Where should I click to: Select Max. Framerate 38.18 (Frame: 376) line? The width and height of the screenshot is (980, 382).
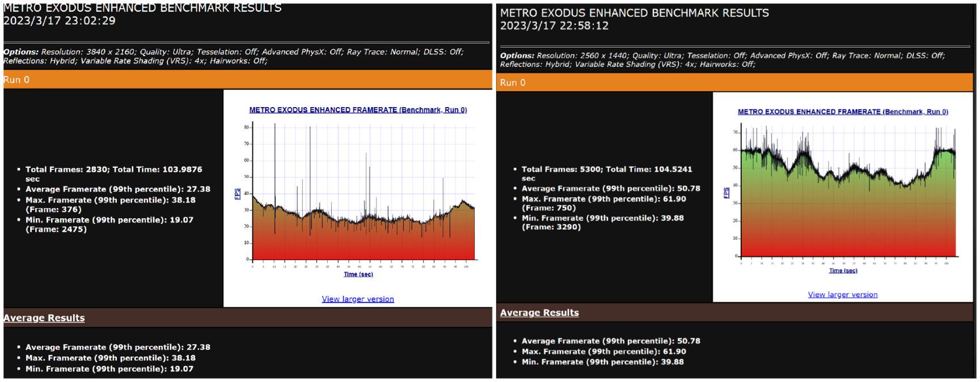click(x=111, y=205)
